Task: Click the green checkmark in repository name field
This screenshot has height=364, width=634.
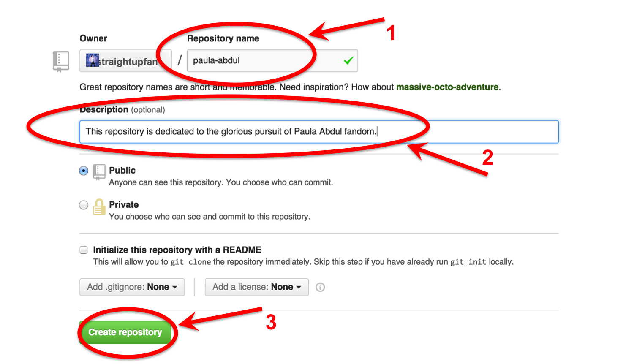Action: tap(348, 61)
